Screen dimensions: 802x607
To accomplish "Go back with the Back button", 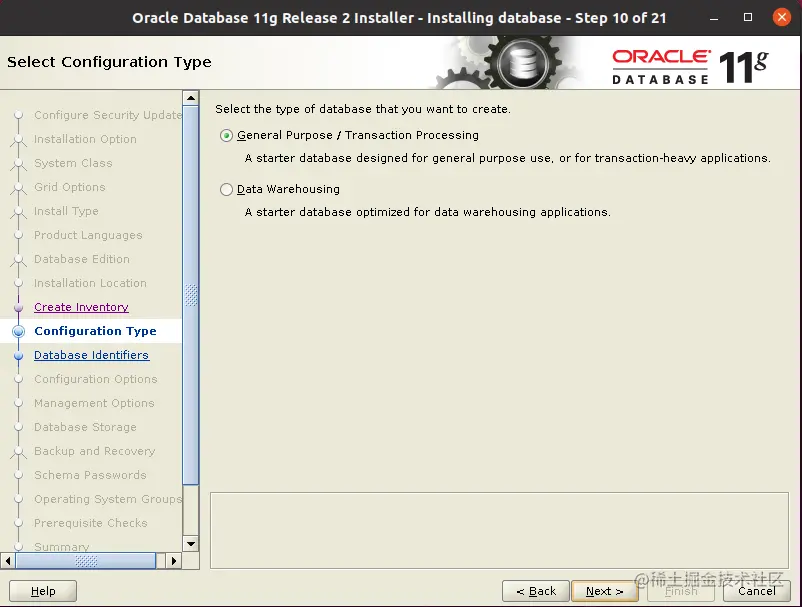I will (x=536, y=591).
